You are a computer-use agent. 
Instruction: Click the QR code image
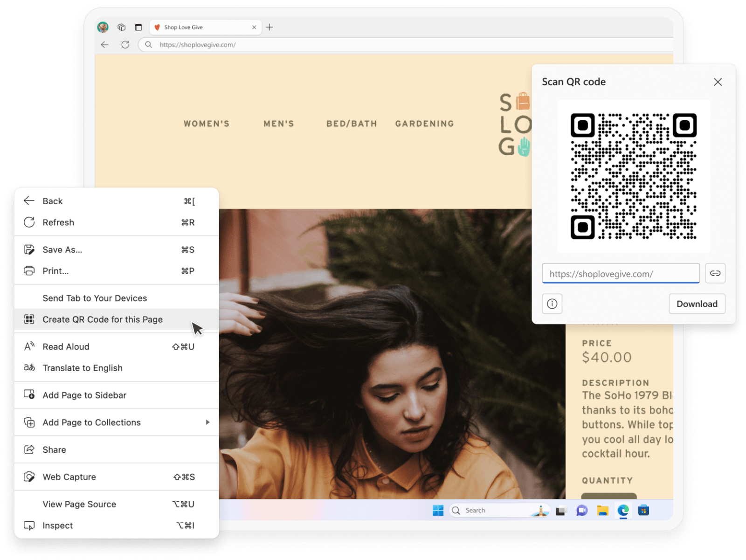pos(634,176)
